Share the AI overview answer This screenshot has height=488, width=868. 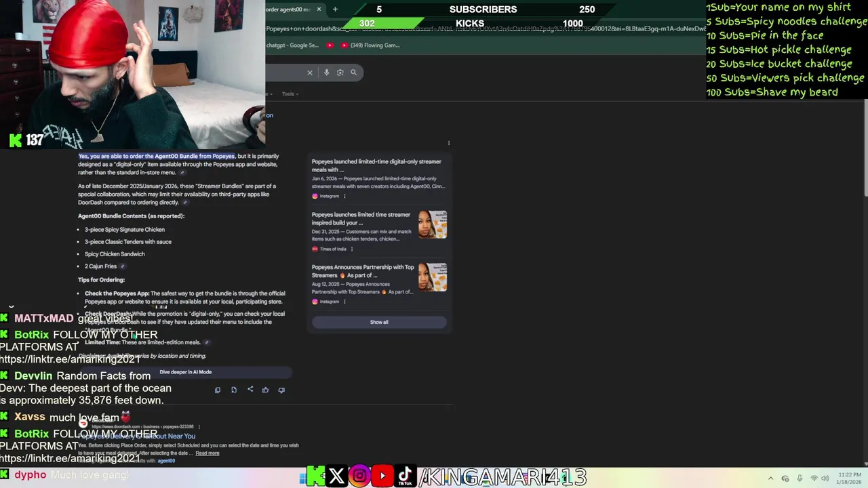click(x=250, y=390)
